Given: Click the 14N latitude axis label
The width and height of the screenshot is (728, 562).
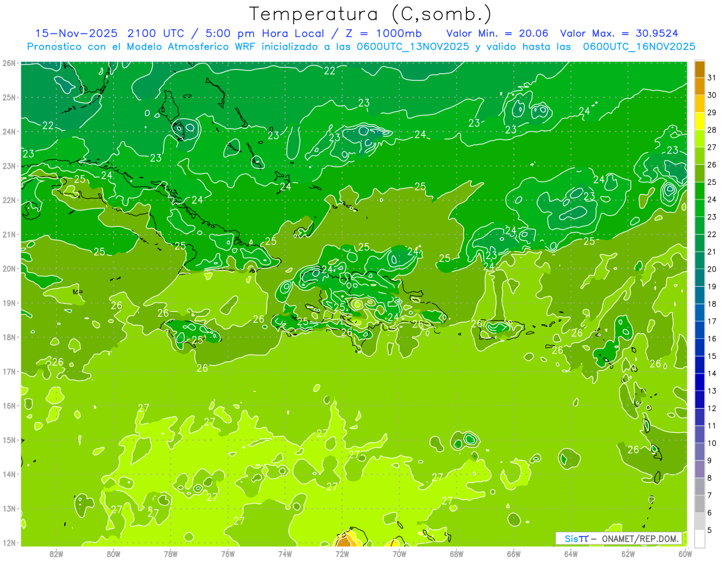Looking at the screenshot, I should click(8, 474).
